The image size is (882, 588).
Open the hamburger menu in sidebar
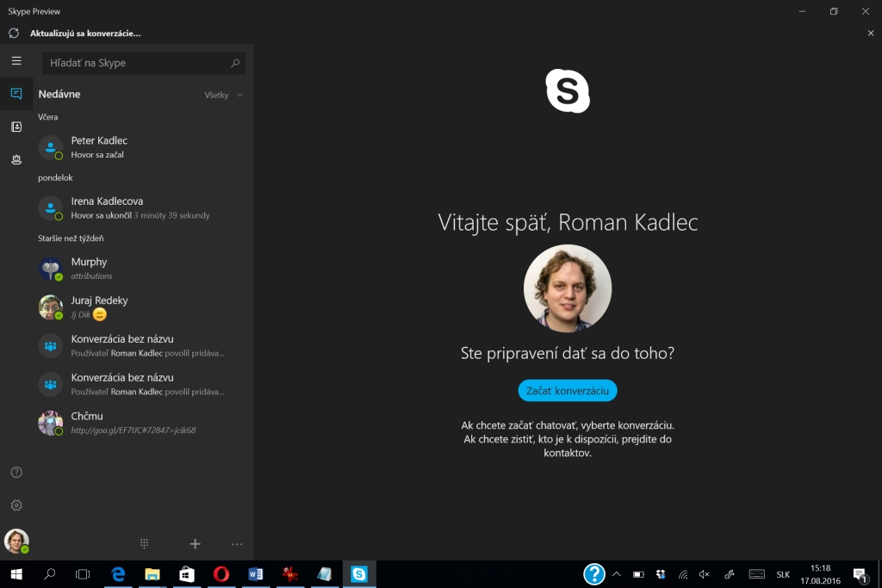[16, 61]
